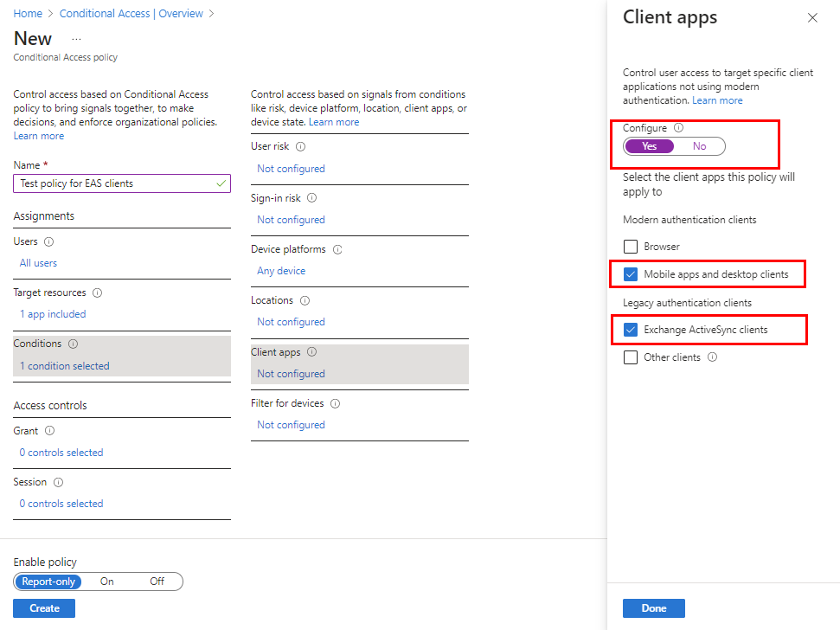Select Legacy authentication clients label

tap(687, 303)
